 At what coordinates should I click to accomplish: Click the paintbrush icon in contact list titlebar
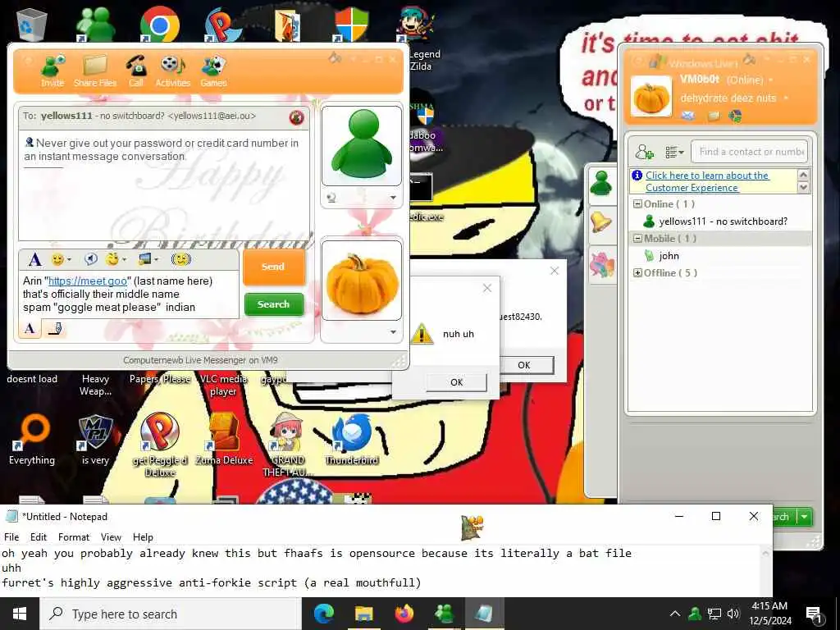pyautogui.click(x=750, y=58)
